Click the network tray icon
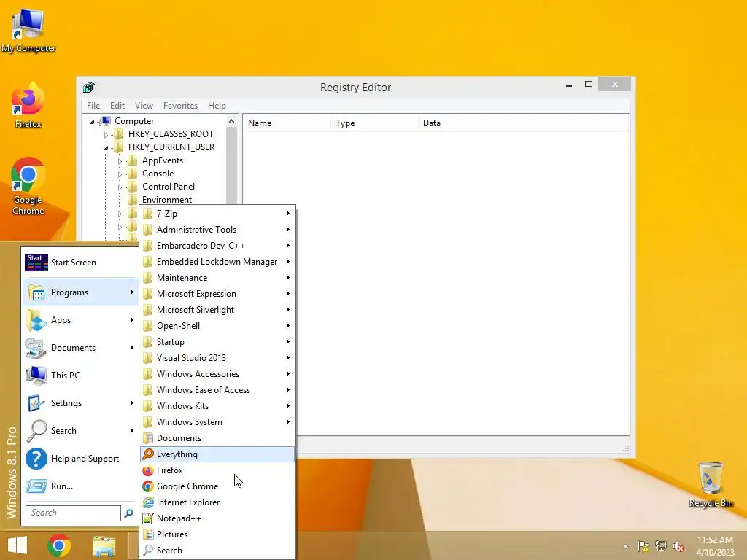 click(661, 546)
